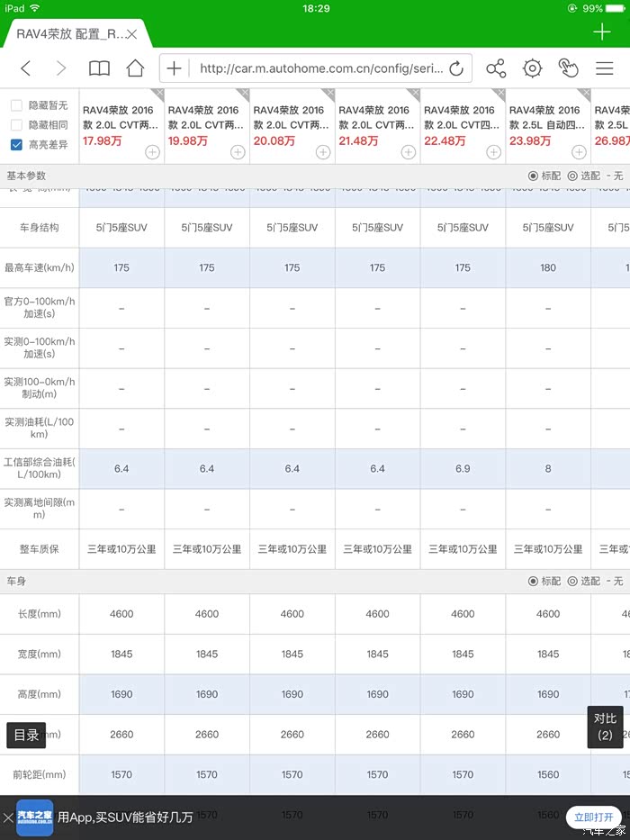This screenshot has height=840, width=630.
Task: Tap the Wi-Fi icon in status bar
Action: [35, 8]
